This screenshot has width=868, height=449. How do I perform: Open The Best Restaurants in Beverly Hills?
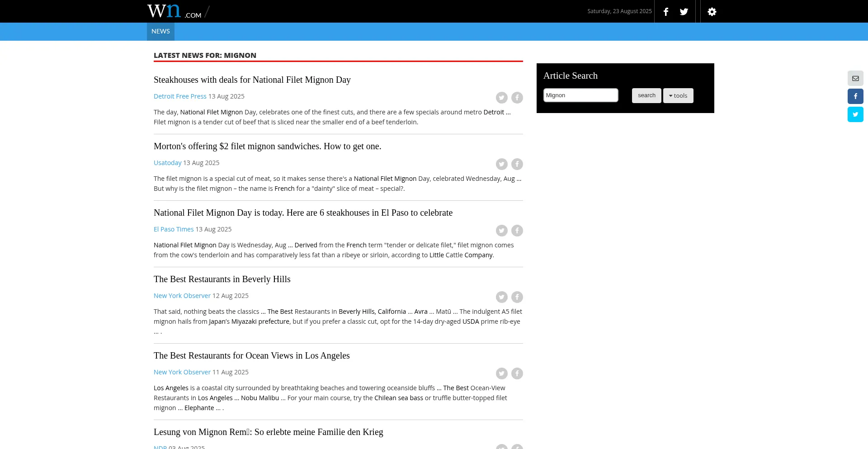(222, 279)
